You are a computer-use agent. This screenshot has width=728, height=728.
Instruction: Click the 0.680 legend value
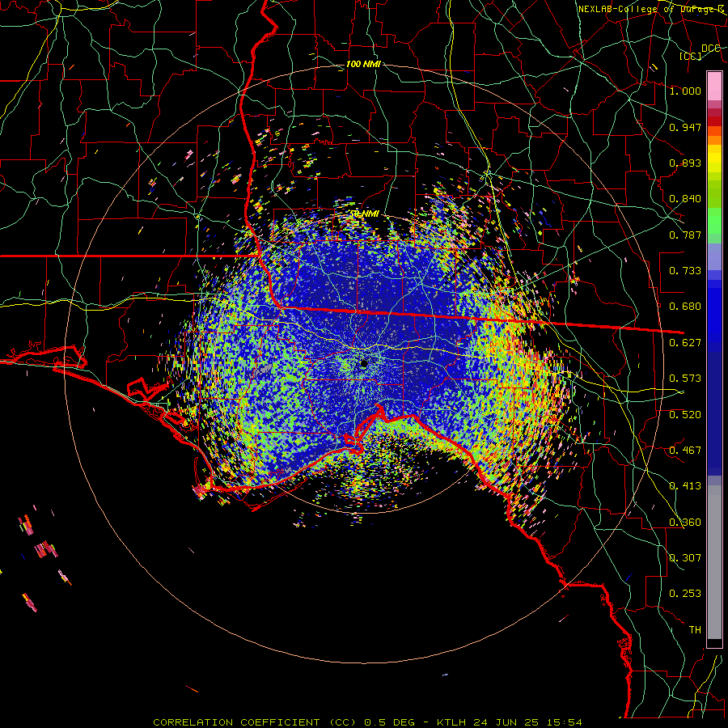[685, 307]
